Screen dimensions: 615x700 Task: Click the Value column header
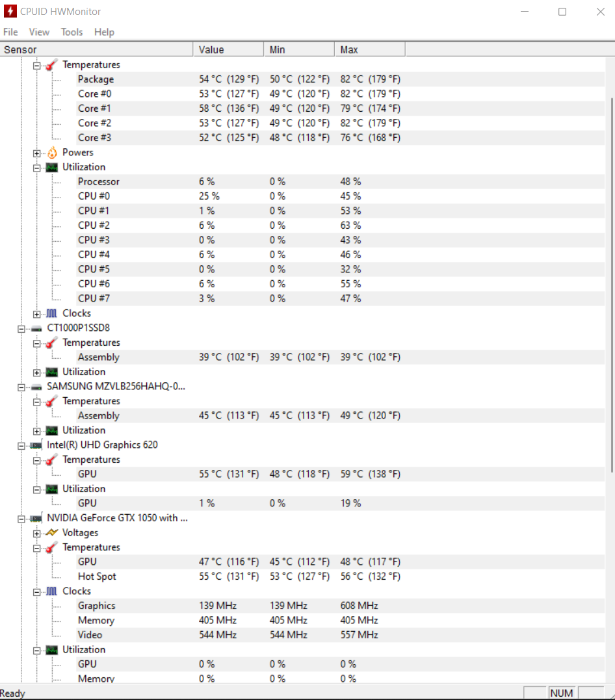coord(229,49)
